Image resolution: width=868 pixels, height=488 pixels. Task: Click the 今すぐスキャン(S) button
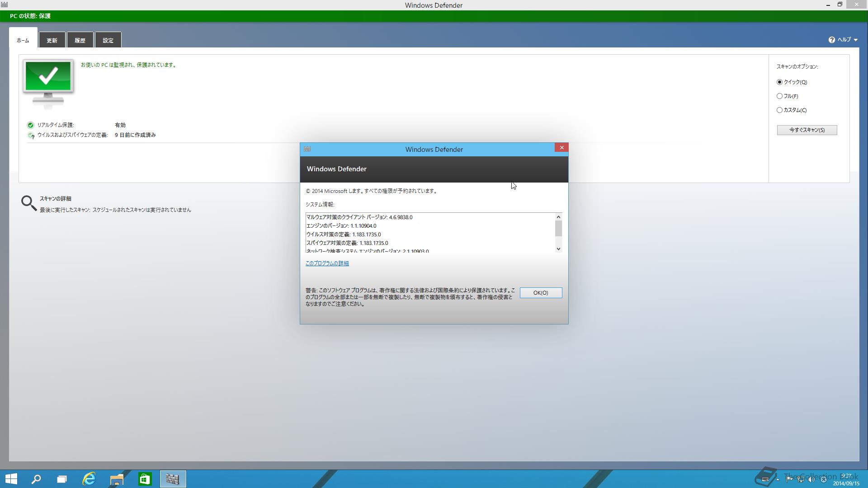807,130
